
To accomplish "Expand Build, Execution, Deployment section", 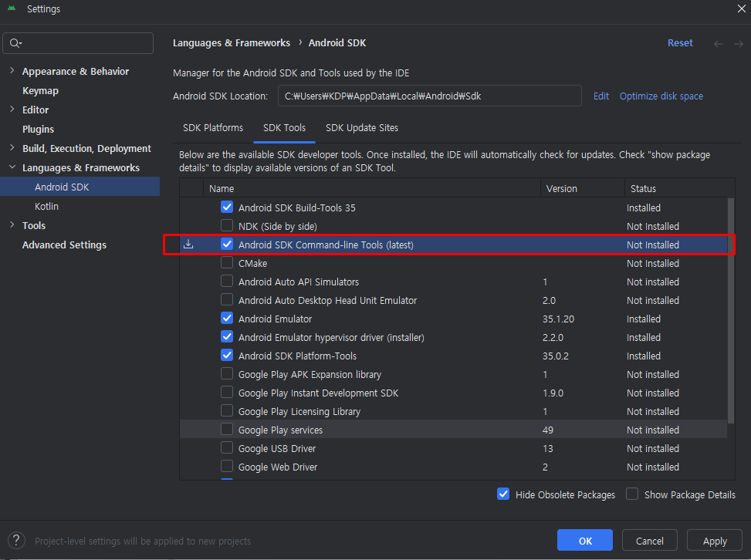I will pyautogui.click(x=12, y=148).
